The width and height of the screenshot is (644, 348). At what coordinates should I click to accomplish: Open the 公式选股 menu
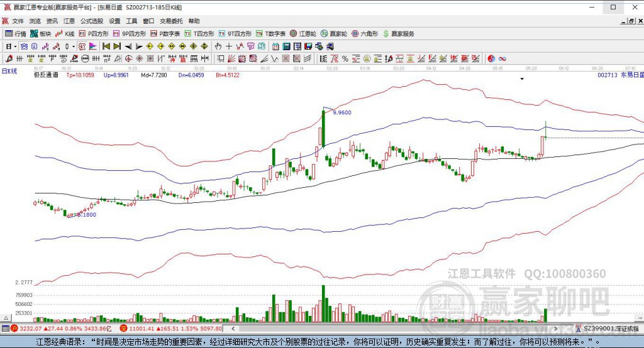point(92,21)
